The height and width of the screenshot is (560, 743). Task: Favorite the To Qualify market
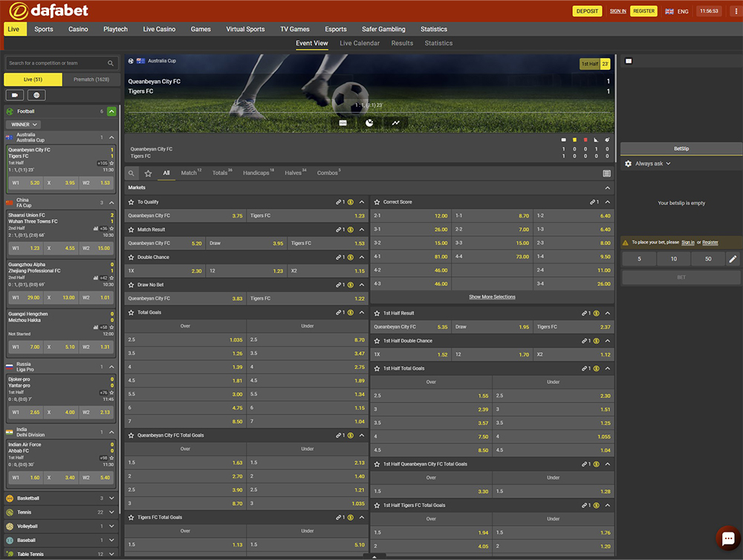132,202
